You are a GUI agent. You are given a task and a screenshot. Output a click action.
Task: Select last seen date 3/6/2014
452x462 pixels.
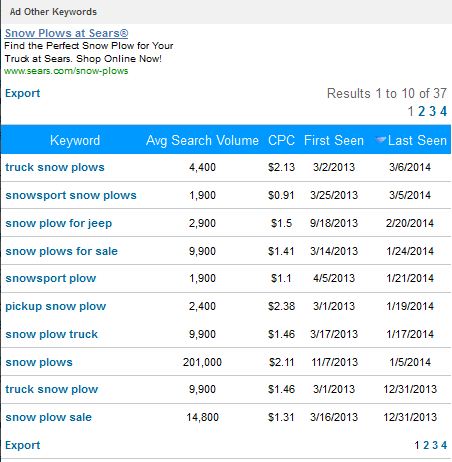(x=410, y=167)
